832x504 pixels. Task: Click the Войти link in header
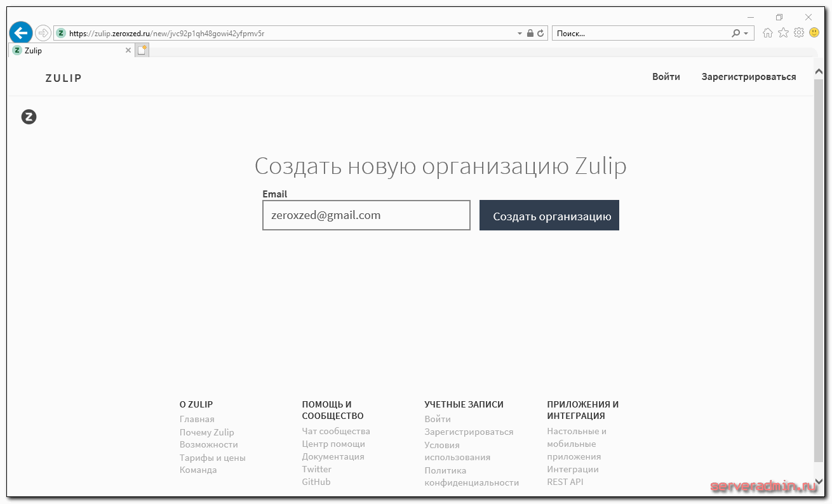(x=666, y=77)
